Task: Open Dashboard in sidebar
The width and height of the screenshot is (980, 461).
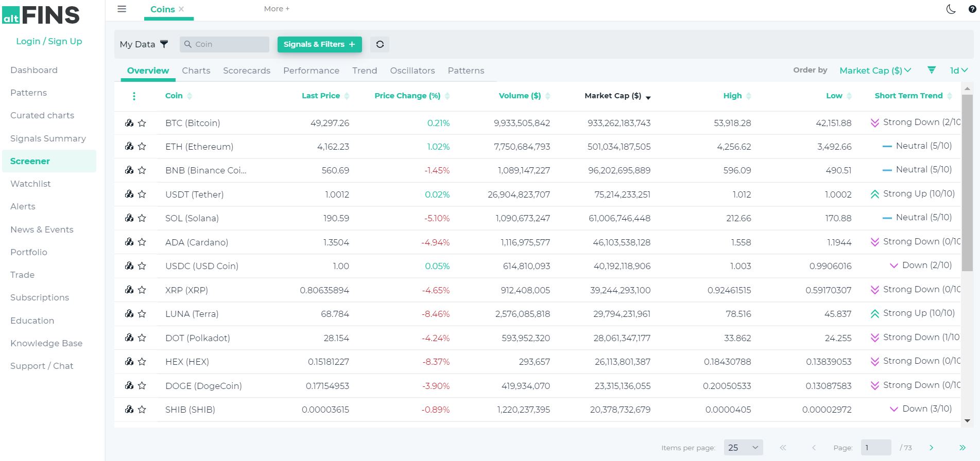Action: (x=34, y=70)
